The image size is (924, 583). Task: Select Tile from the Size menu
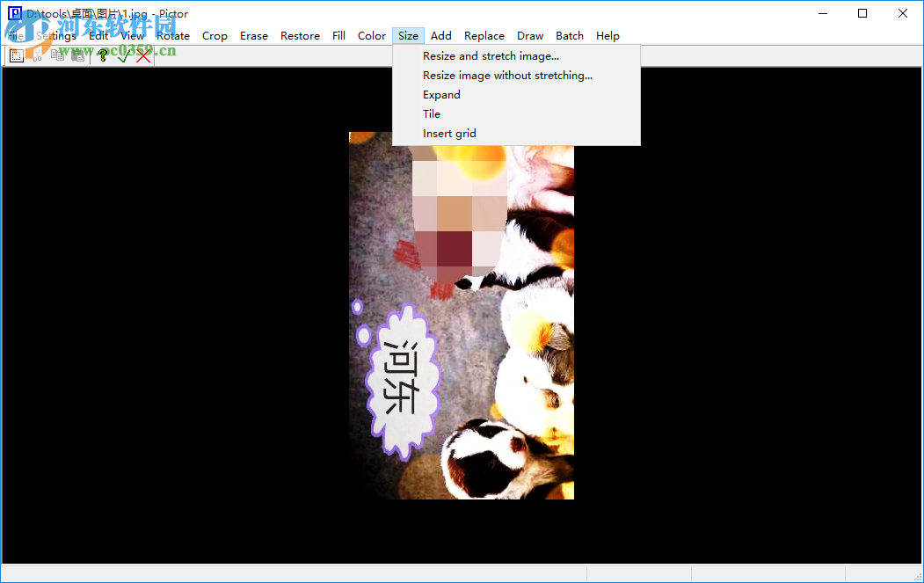click(x=432, y=113)
